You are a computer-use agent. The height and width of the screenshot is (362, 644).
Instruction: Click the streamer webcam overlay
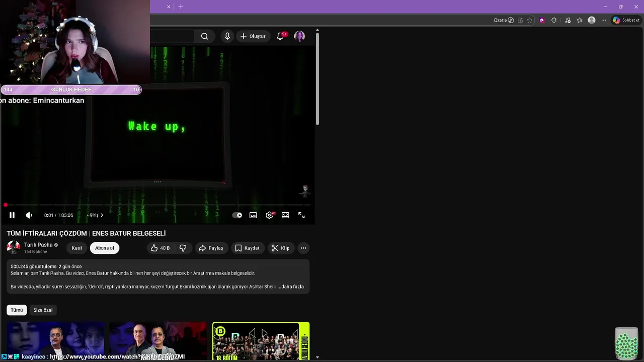coord(74,42)
